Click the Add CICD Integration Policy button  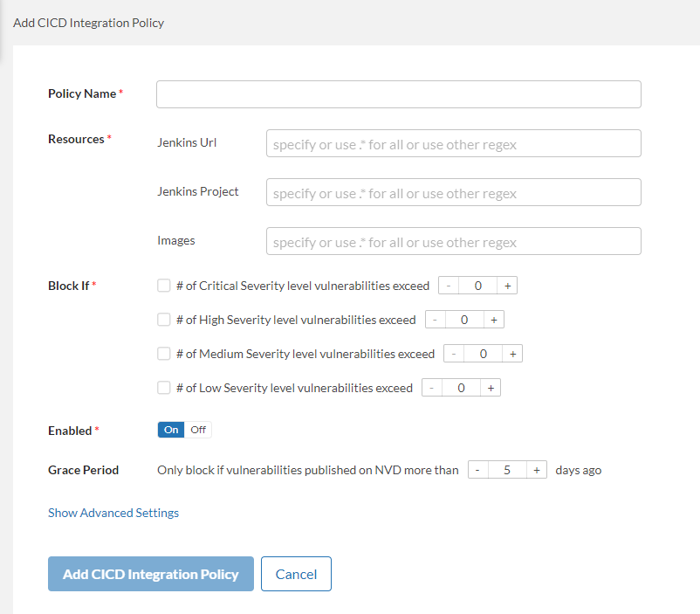pos(151,574)
